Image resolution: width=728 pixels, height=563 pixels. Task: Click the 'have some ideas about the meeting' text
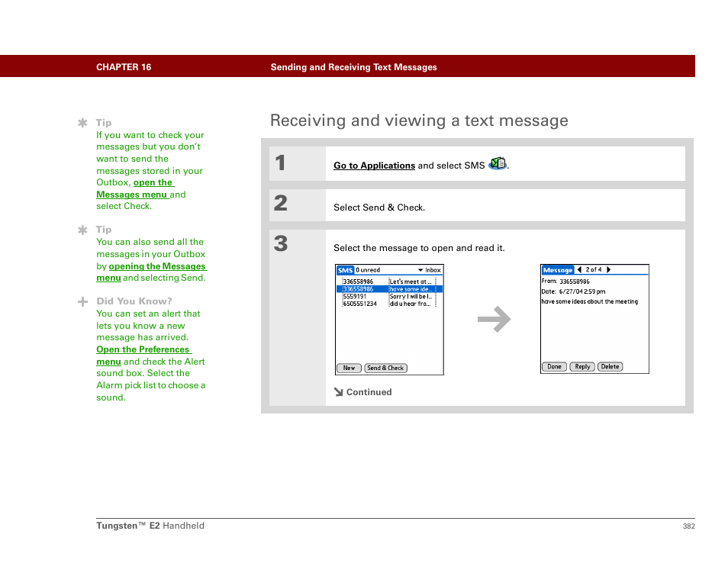tap(590, 301)
